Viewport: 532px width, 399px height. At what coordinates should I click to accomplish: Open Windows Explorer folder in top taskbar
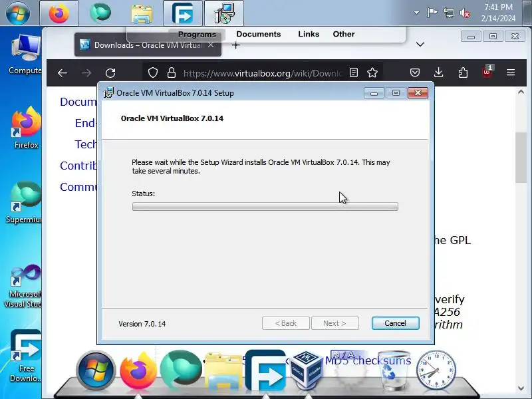click(x=142, y=13)
